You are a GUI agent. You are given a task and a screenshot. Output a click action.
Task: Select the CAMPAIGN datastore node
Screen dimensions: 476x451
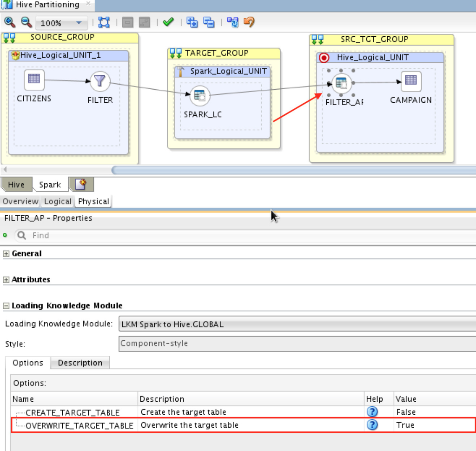pyautogui.click(x=411, y=81)
